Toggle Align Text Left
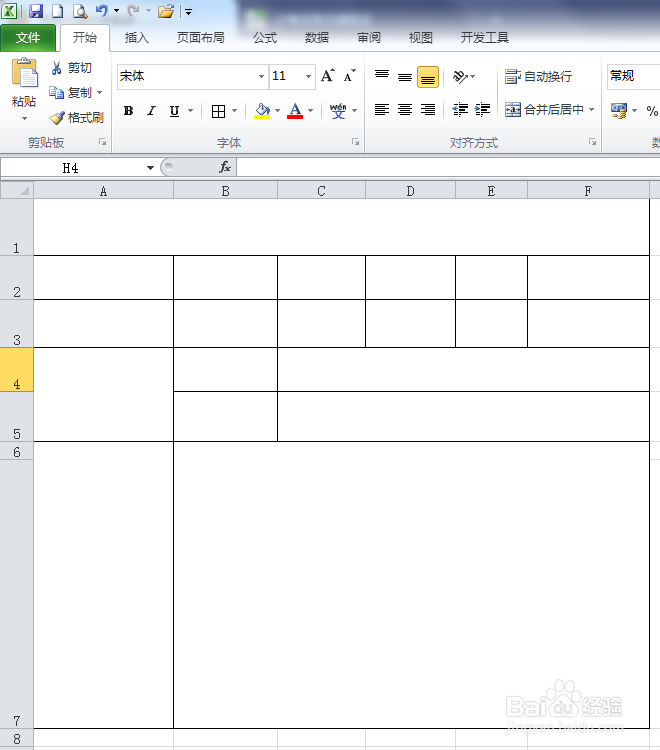The width and height of the screenshot is (660, 750). [x=382, y=110]
